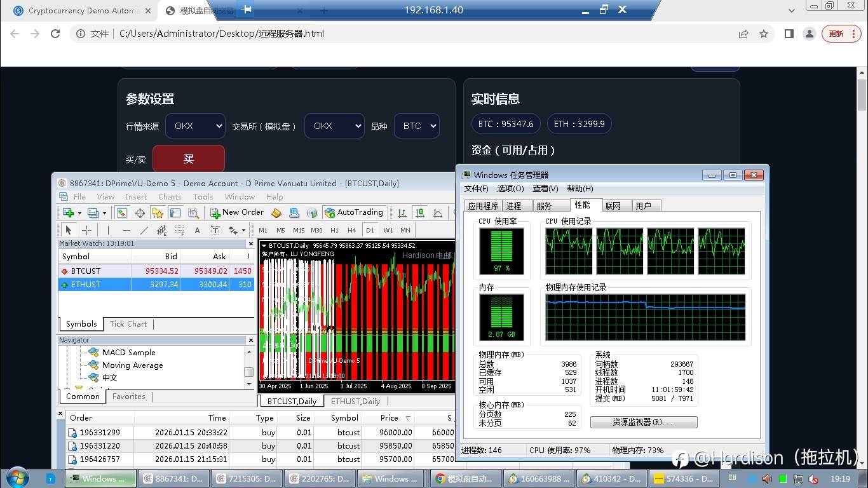Draw a vertical line tool
This screenshot has width=868, height=488.
tap(108, 230)
